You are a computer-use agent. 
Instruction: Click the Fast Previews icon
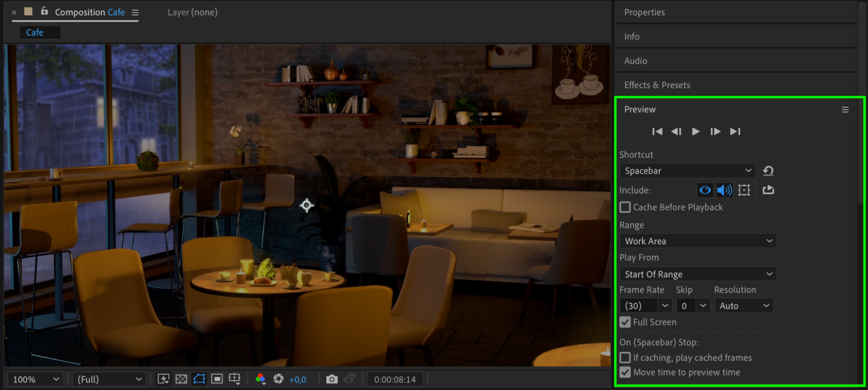pyautogui.click(x=163, y=379)
